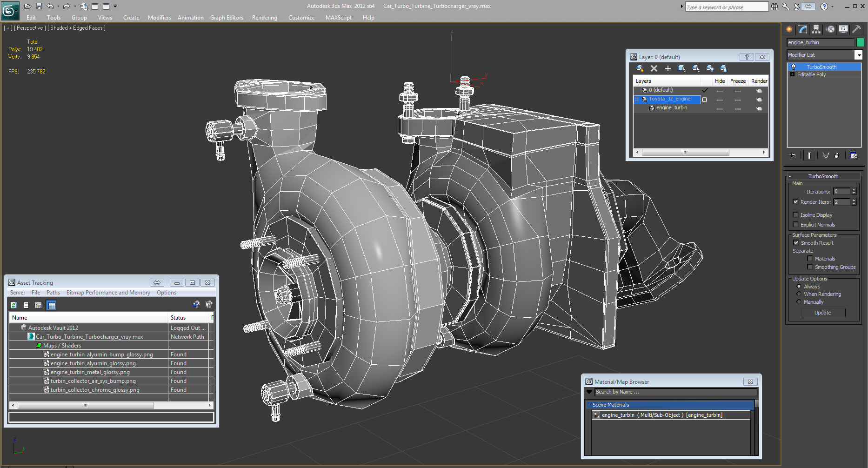
Task: Select Always update option radio
Action: coord(799,287)
